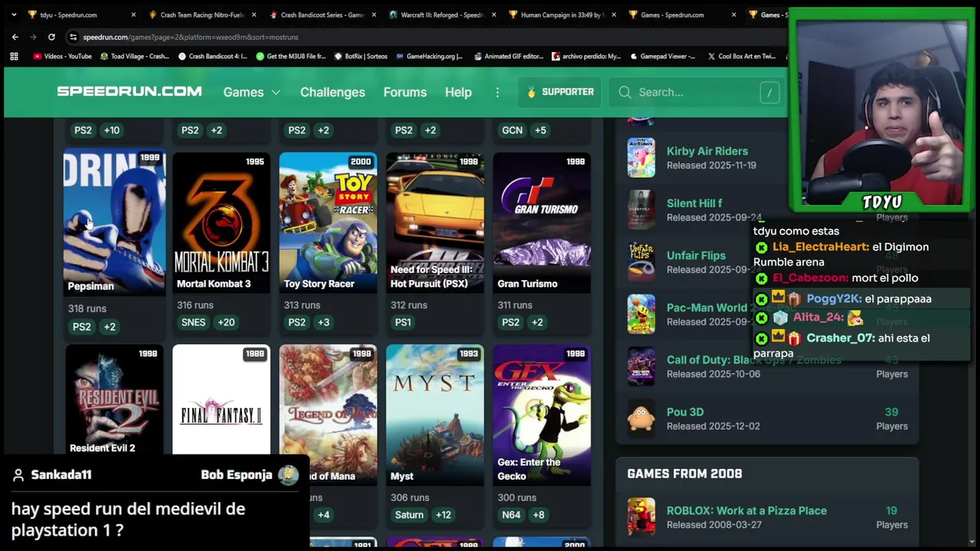Open the Resident Evil 2 cover

[x=114, y=399]
